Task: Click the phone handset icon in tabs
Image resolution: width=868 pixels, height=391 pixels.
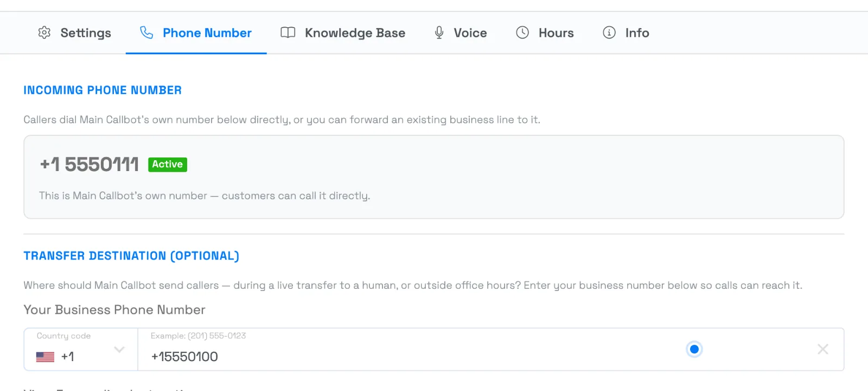Action: (146, 33)
